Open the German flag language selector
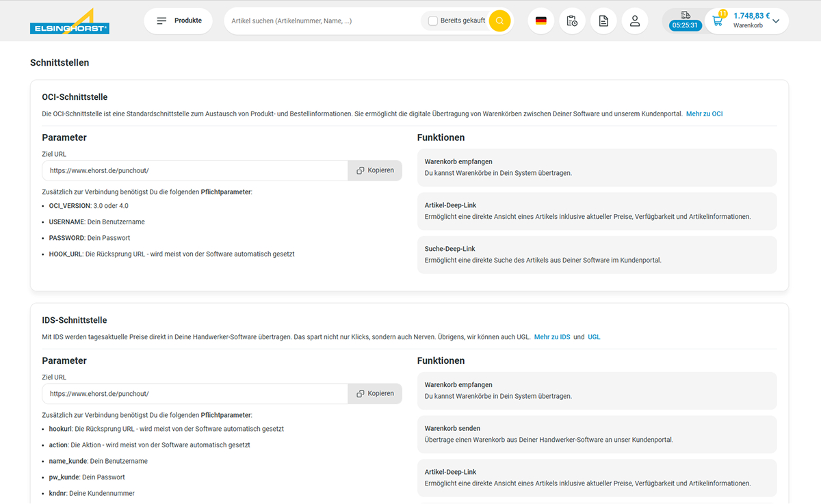The image size is (821, 504). click(x=540, y=21)
